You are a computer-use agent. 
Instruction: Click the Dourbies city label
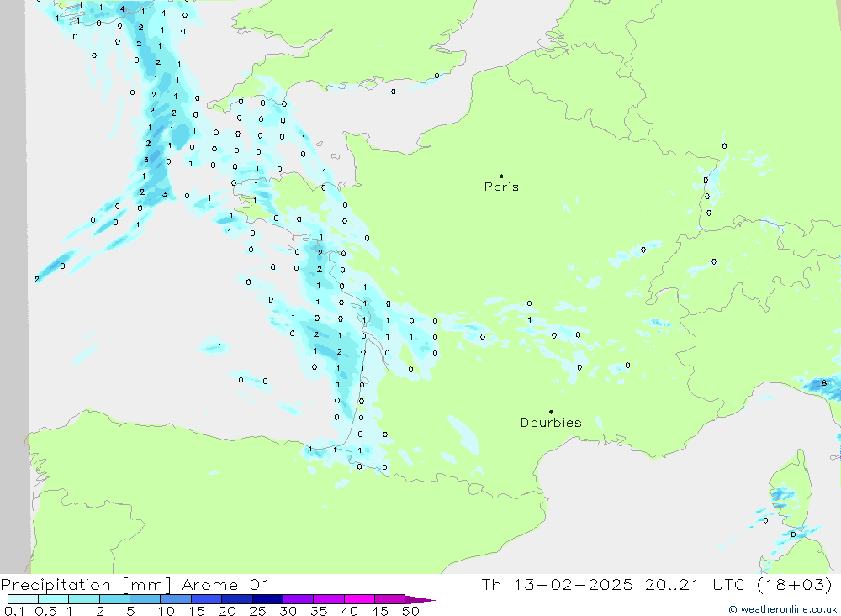coord(551,423)
